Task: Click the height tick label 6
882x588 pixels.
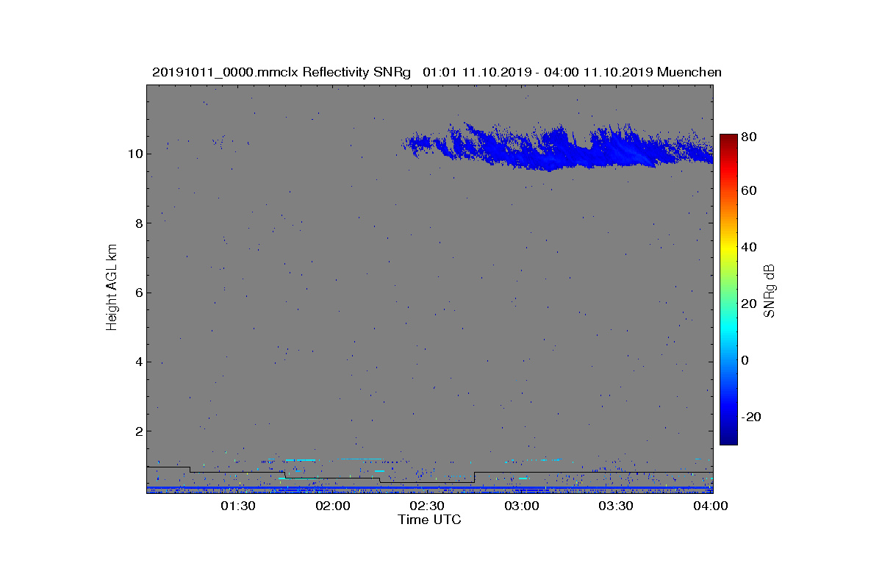Action: tap(138, 293)
